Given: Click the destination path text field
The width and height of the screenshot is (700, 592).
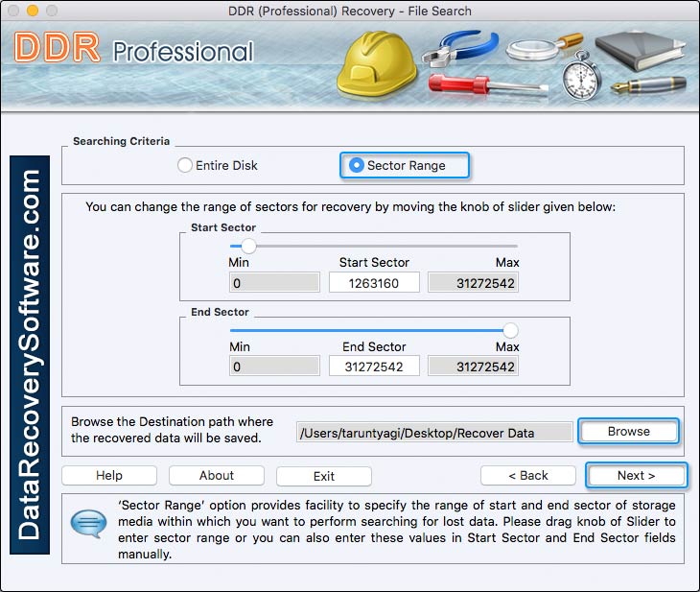Looking at the screenshot, I should [x=433, y=433].
